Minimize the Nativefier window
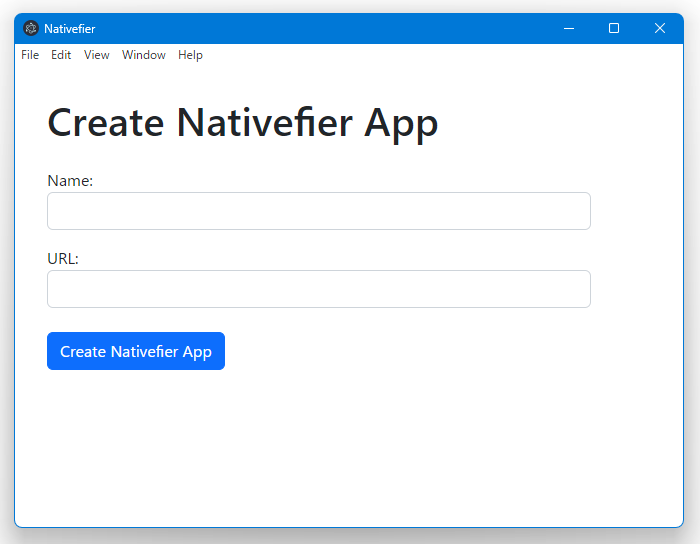Screen dimensions: 700x544 [x=569, y=29]
